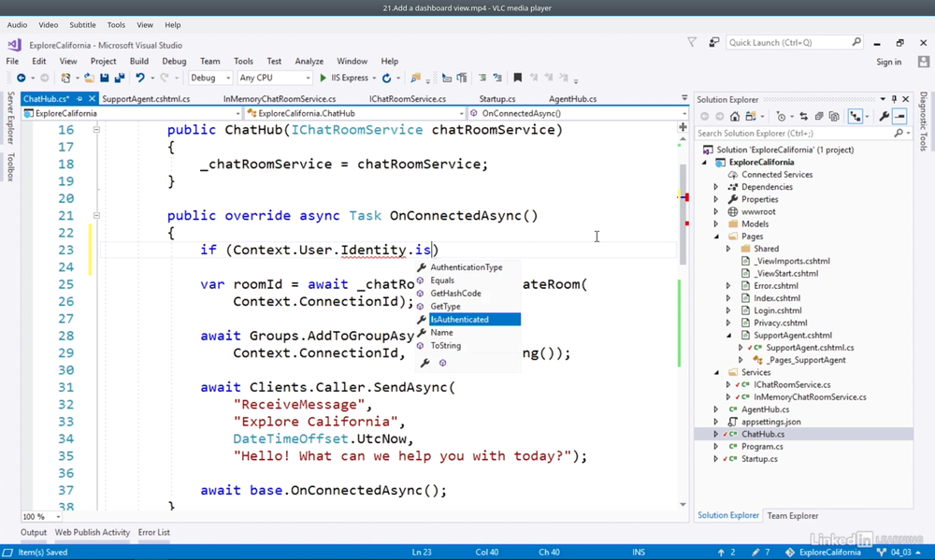Open Find in Files toolbar icon

tap(416, 79)
